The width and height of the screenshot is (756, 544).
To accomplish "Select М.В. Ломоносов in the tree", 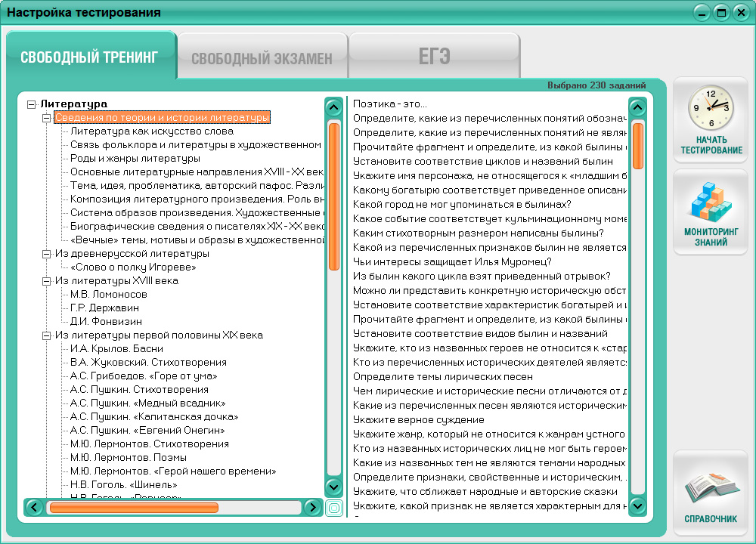I will tap(108, 294).
